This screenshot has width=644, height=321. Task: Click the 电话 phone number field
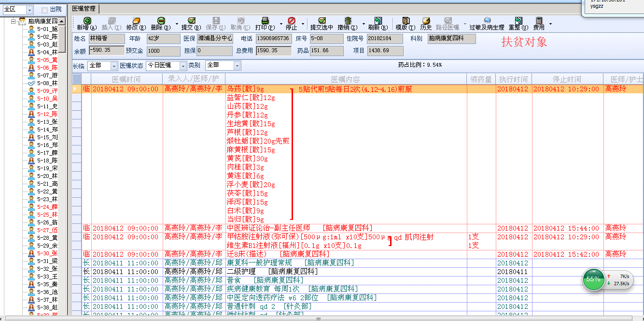(x=273, y=39)
